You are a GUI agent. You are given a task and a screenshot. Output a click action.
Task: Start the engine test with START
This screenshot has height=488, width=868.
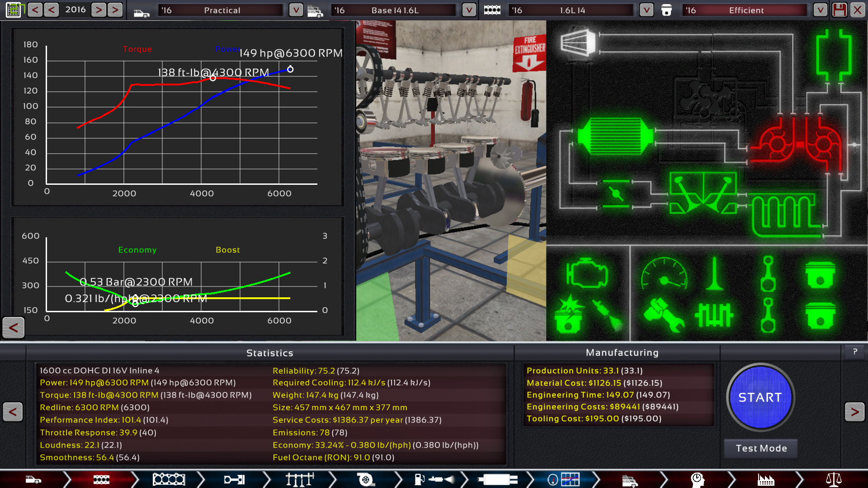click(760, 397)
